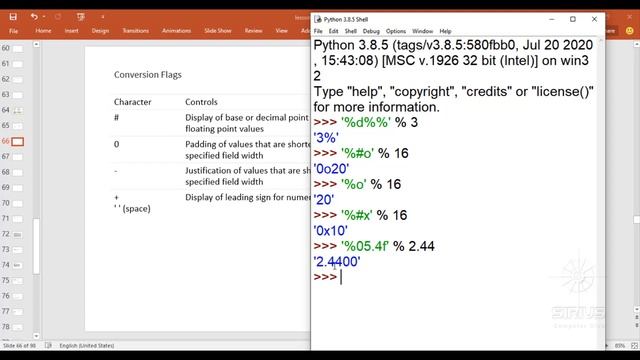Open Debug menu in Python Shell

point(371,31)
